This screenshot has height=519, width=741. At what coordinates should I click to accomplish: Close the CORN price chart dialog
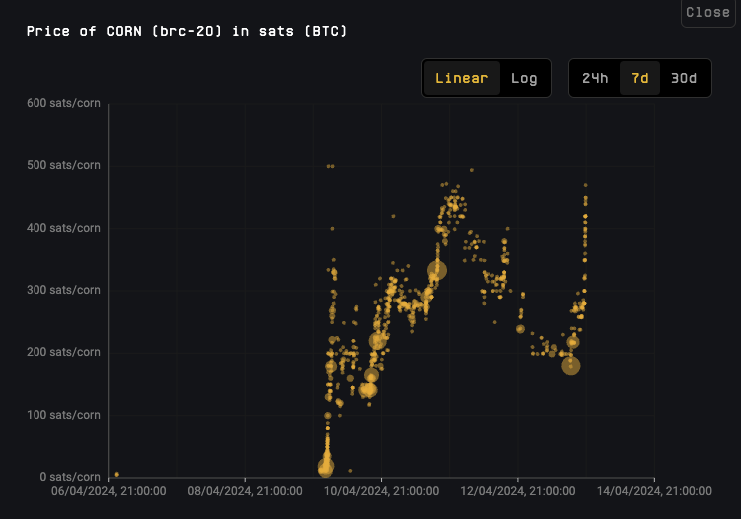tap(707, 12)
